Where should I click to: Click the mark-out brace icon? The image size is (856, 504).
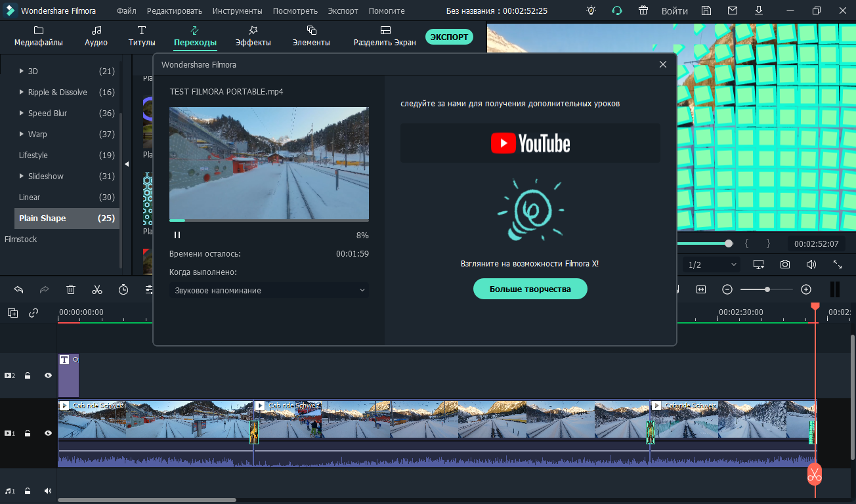[768, 243]
